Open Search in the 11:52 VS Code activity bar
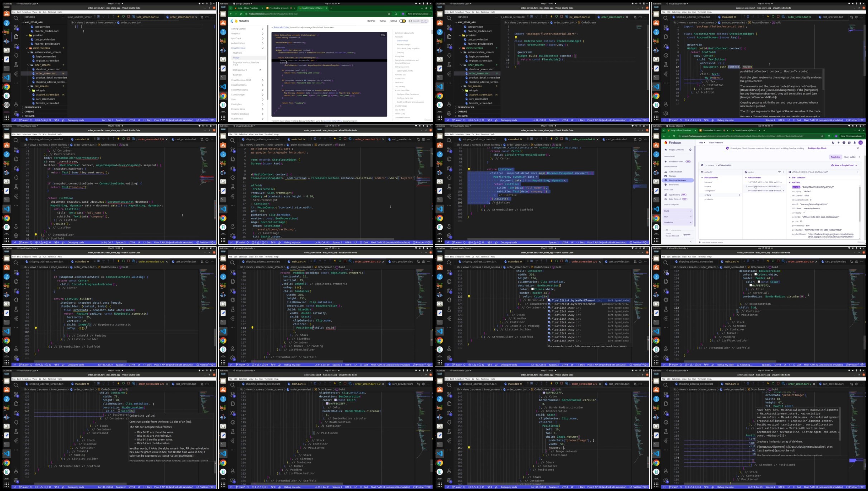Screen dimensions: 868x491 [x=16, y=18]
